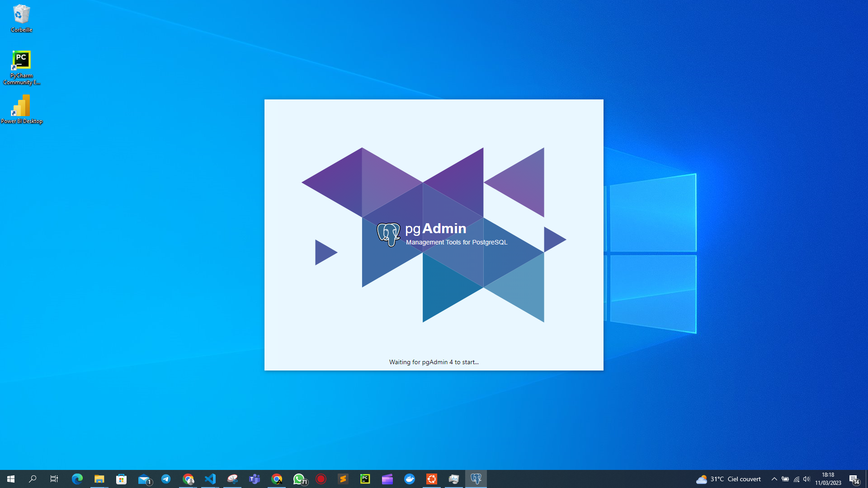The height and width of the screenshot is (488, 868).
Task: Expand hidden system tray icons chevron
Action: pyautogui.click(x=774, y=479)
